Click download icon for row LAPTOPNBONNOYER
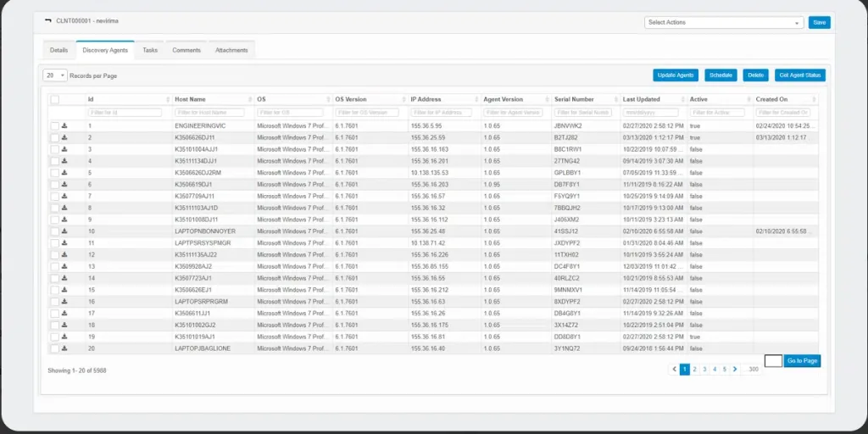This screenshot has height=434, width=868. pos(64,231)
